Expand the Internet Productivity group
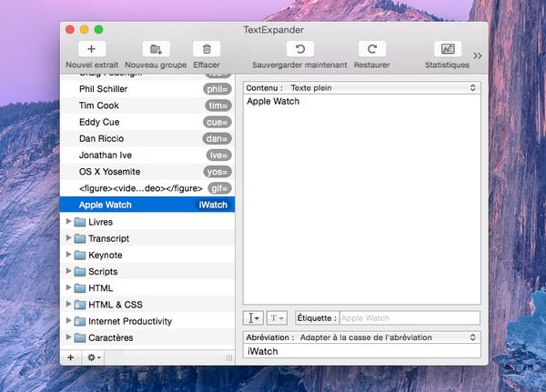 (68, 321)
